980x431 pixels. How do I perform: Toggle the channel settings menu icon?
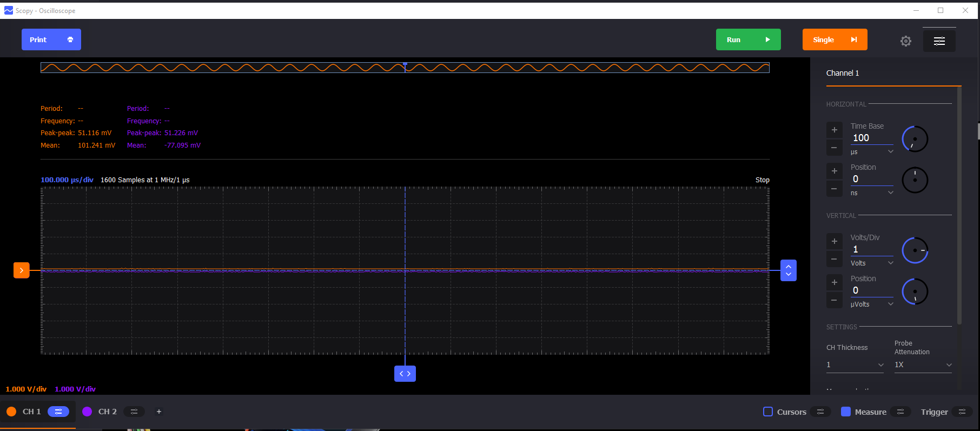click(939, 41)
